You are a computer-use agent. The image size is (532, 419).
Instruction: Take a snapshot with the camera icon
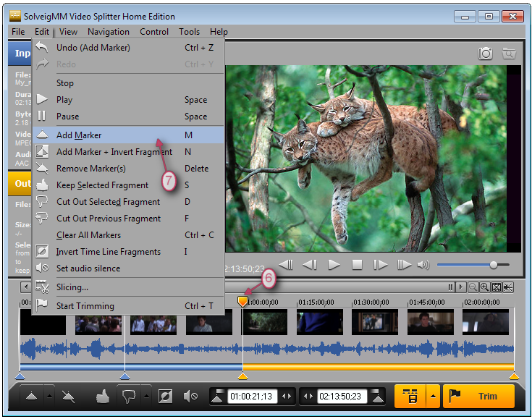coord(485,54)
